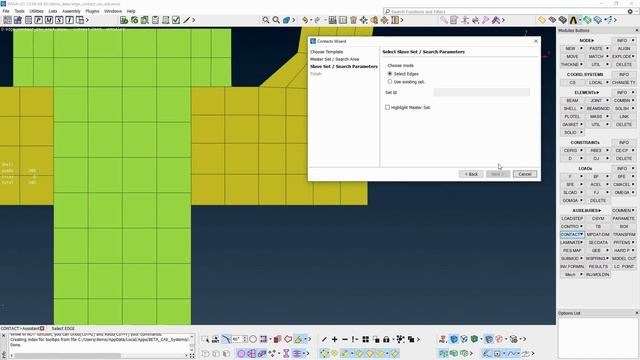The width and height of the screenshot is (640, 360).
Task: Click the angle value spinner in bottom toolbar
Action: click(x=239, y=339)
